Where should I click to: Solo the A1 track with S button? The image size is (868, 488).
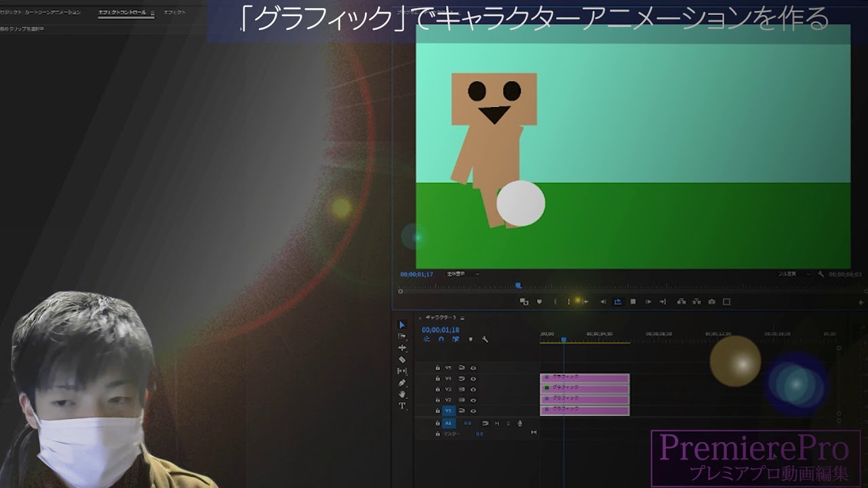pyautogui.click(x=508, y=423)
